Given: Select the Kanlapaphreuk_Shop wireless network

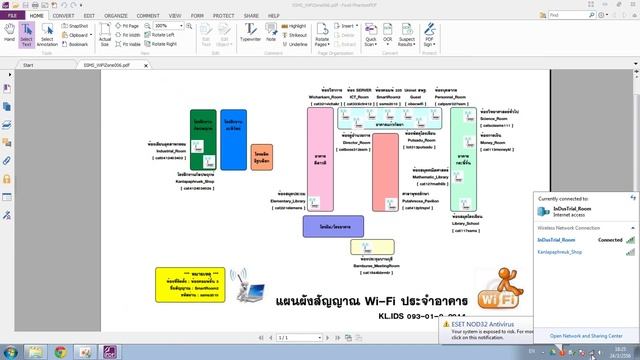Looking at the screenshot, I should (586, 252).
